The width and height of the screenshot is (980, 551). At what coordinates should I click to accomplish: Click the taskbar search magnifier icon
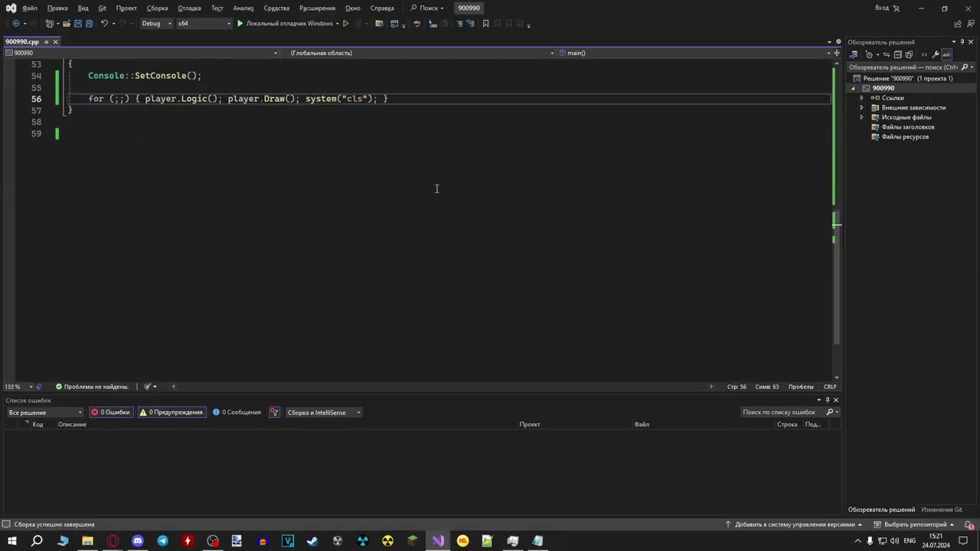pyautogui.click(x=37, y=541)
